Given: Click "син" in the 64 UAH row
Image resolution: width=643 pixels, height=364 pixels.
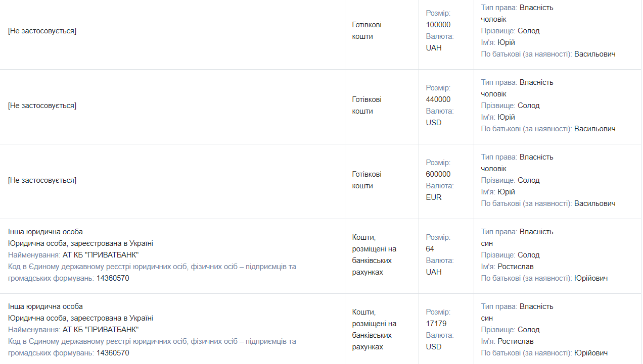Looking at the screenshot, I should tap(487, 243).
